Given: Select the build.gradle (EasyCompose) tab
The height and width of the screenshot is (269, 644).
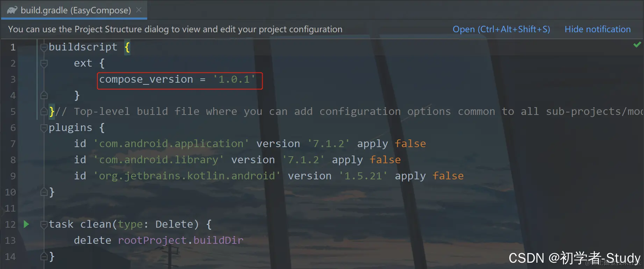Looking at the screenshot, I should point(74,10).
